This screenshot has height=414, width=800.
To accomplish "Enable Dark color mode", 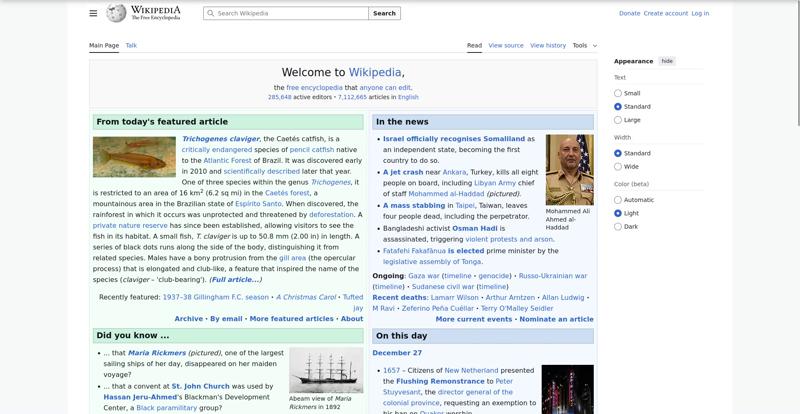I will click(x=618, y=227).
